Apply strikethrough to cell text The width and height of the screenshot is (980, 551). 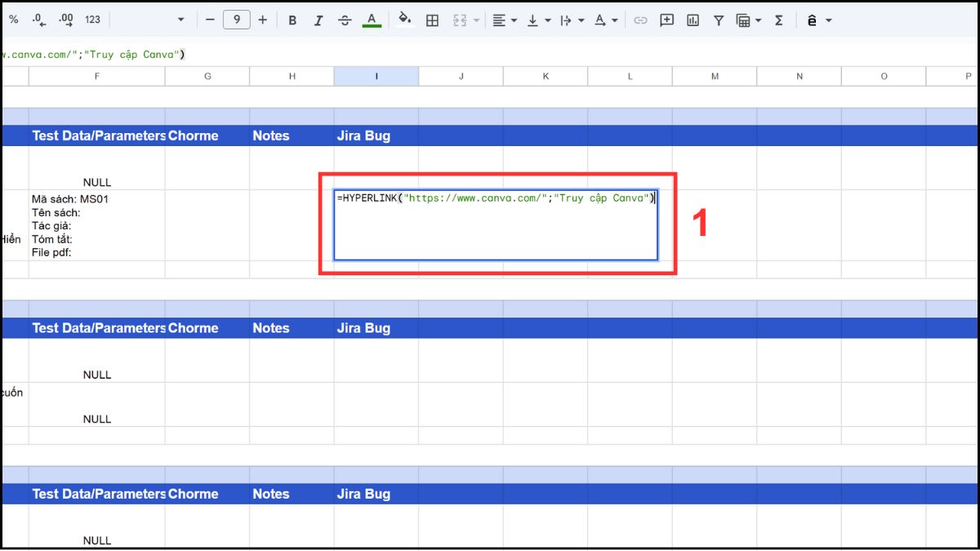(x=345, y=20)
